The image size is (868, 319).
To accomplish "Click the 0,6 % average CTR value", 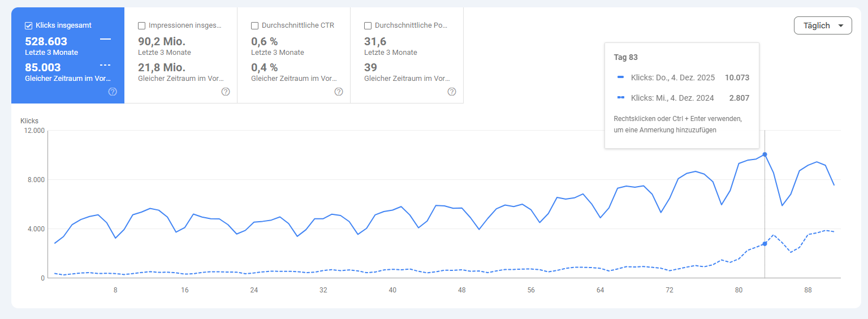I will pos(264,41).
